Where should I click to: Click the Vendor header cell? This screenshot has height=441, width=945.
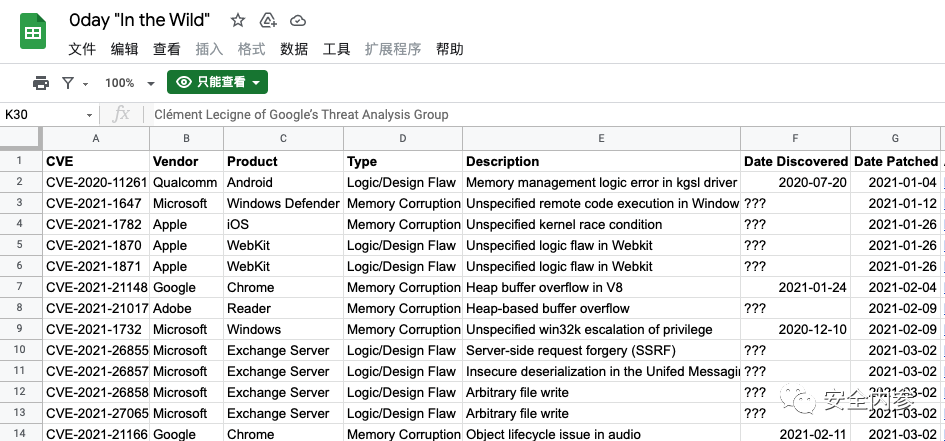[x=186, y=161]
